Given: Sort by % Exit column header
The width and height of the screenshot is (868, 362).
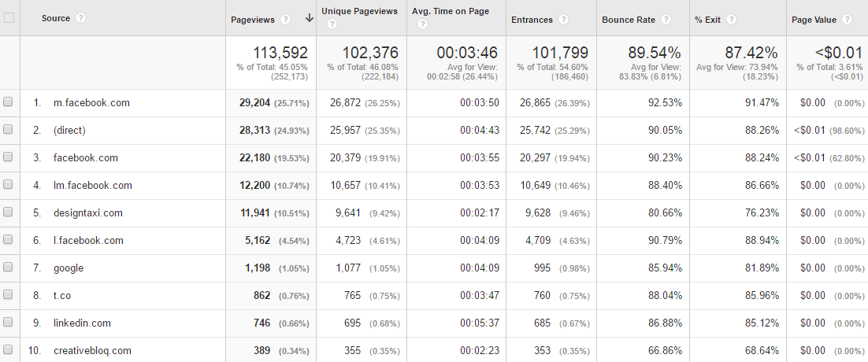Looking at the screenshot, I should tap(707, 20).
